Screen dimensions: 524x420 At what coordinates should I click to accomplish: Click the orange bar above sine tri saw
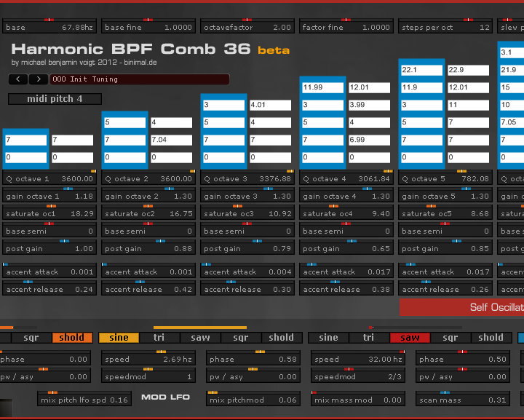tap(200, 328)
